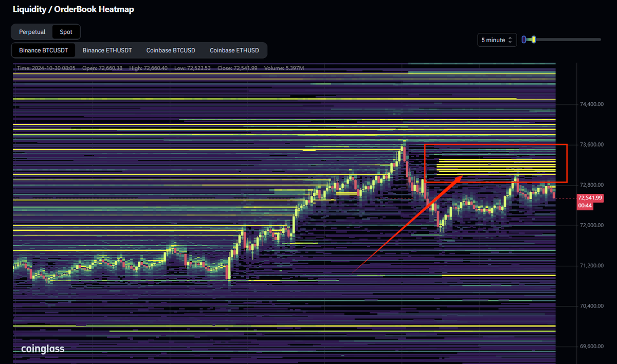The width and height of the screenshot is (617, 364).
Task: Click the Volume: 5.397M value
Action: [x=283, y=68]
